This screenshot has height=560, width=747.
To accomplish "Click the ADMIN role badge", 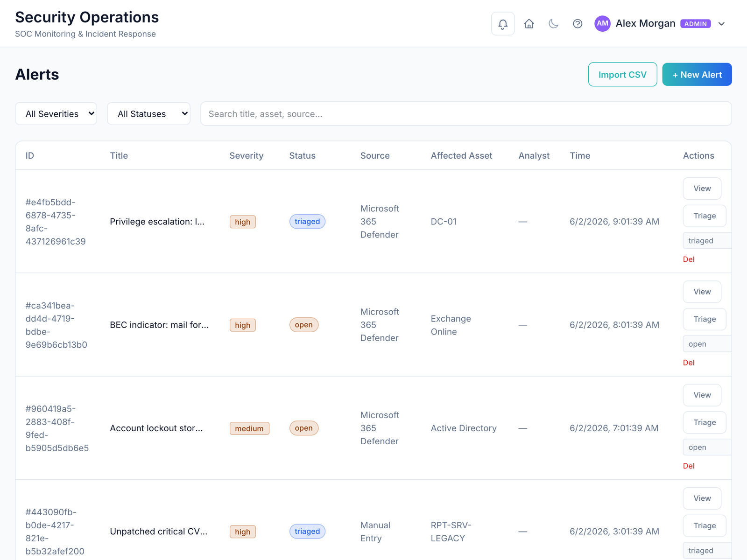I will [695, 24].
